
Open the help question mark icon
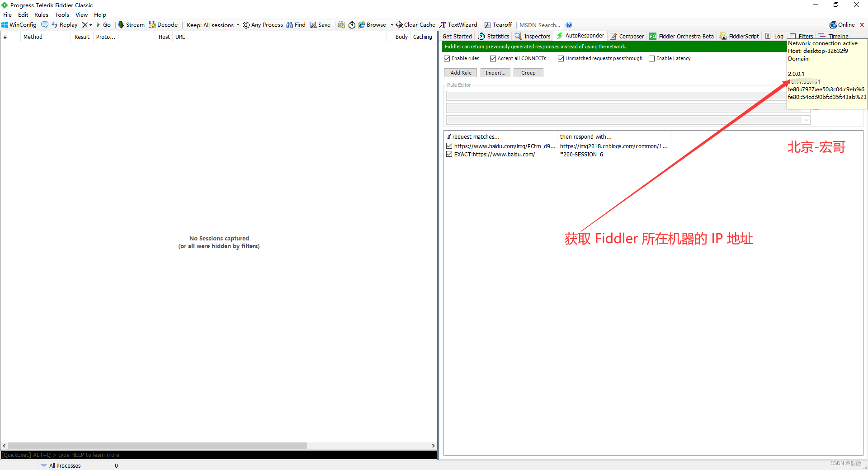(569, 25)
